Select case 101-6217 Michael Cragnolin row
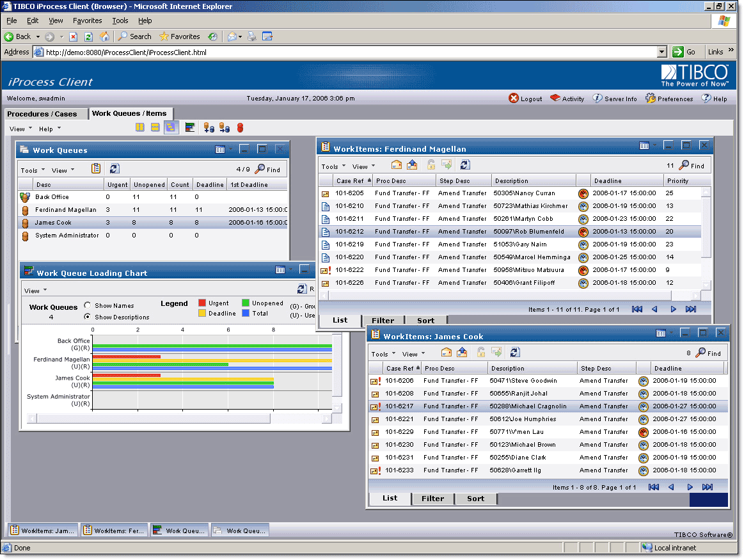The image size is (744, 560). tap(548, 406)
